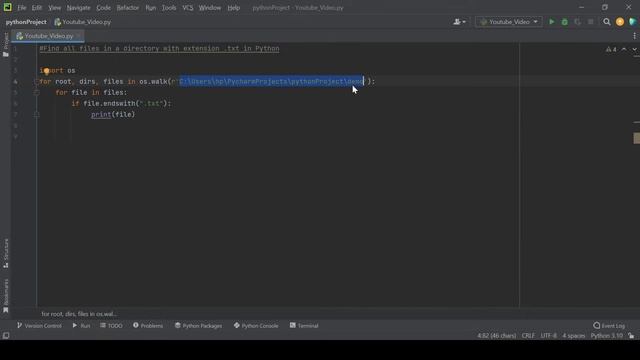Click the pythonProject breadcrumb
The width and height of the screenshot is (640, 360).
point(26,22)
